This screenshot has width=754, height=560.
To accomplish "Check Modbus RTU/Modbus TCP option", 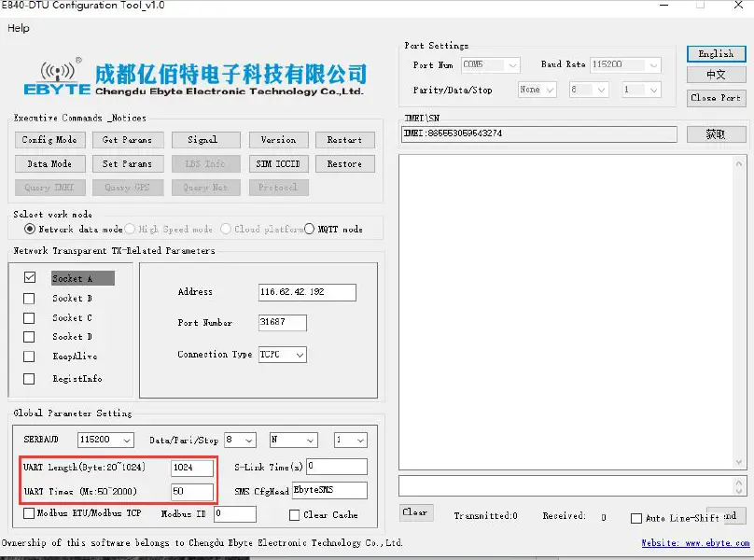I will [29, 513].
